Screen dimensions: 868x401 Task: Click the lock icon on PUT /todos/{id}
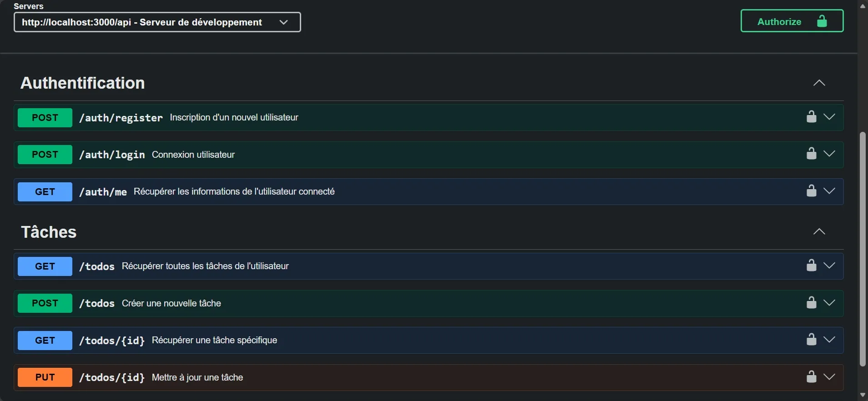point(811,377)
